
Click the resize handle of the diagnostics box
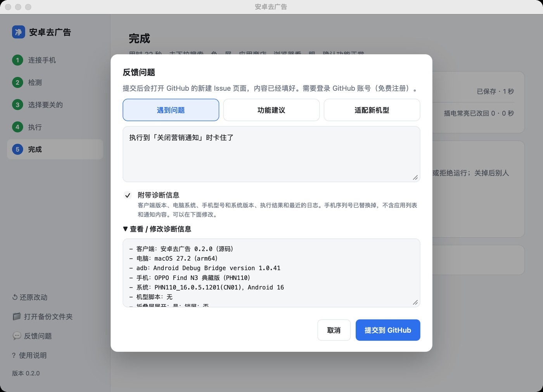point(415,302)
